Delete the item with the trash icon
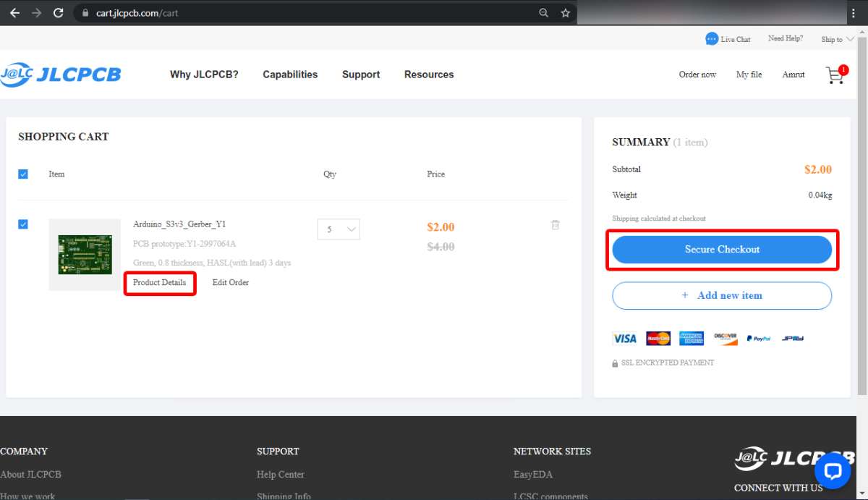Image resolution: width=868 pixels, height=500 pixels. pyautogui.click(x=556, y=225)
